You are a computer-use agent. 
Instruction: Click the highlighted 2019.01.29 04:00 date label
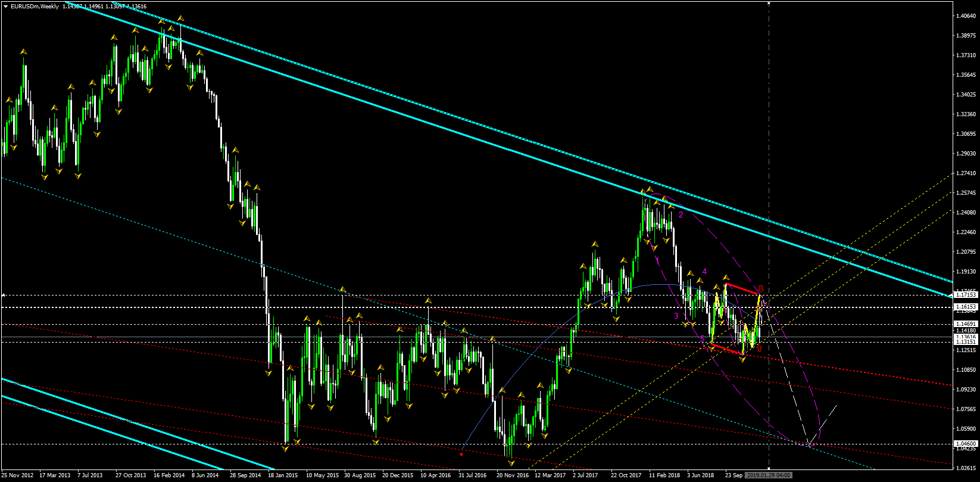coord(769,475)
